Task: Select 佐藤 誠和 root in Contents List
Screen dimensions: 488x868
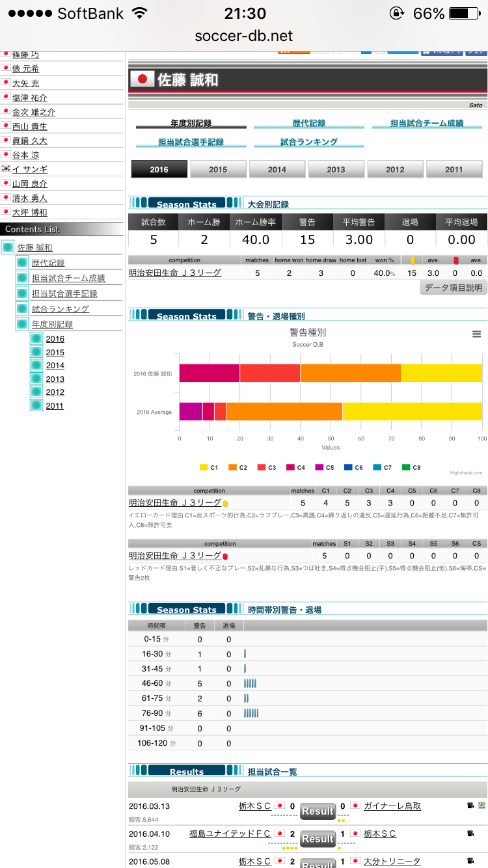Action: (x=35, y=247)
